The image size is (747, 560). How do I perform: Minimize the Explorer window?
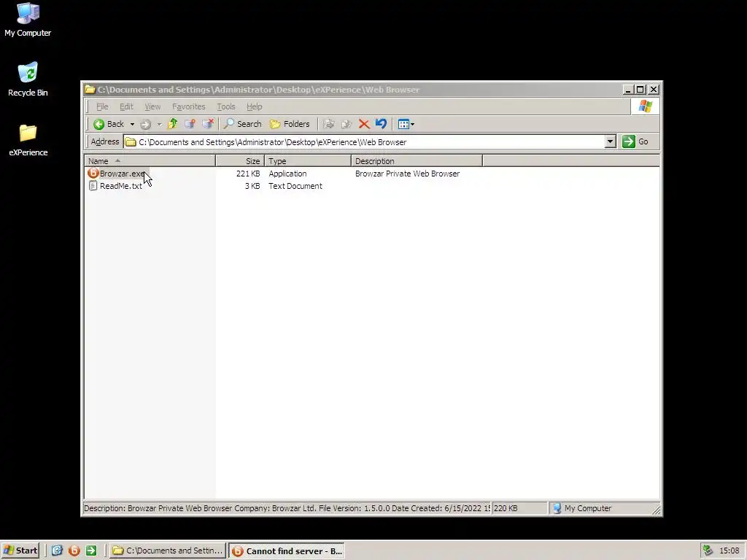coord(628,90)
